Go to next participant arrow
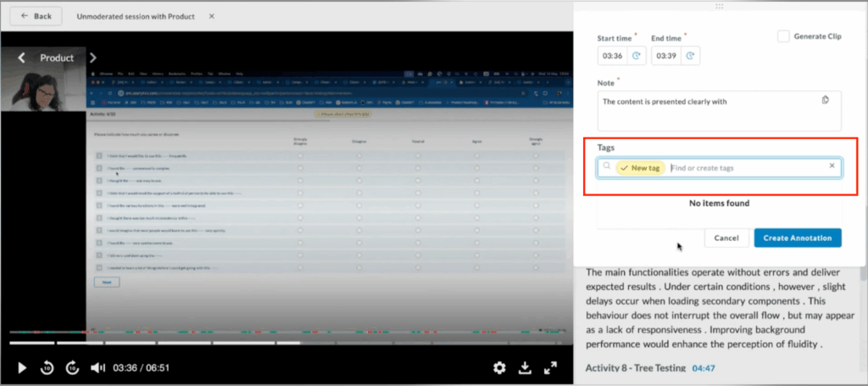 (93, 58)
